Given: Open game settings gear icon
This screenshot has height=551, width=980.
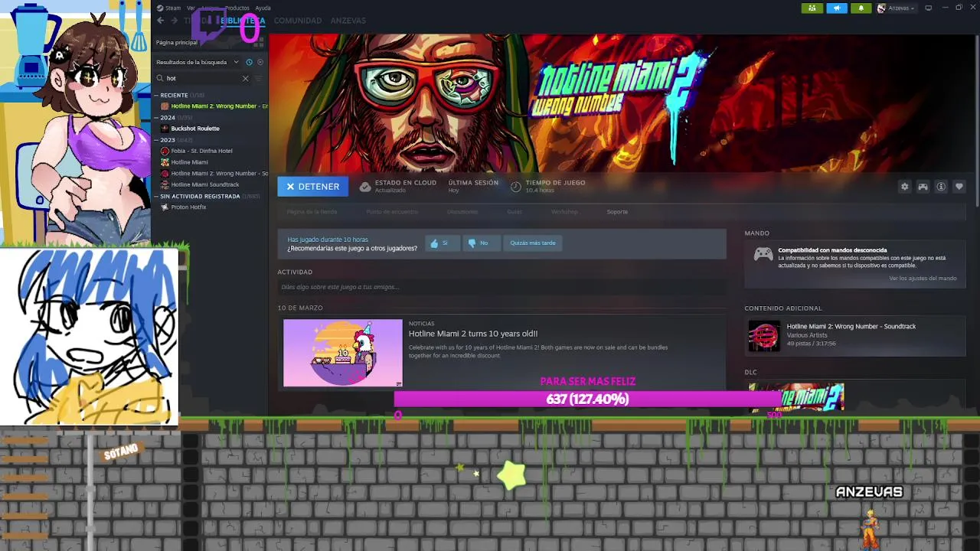Looking at the screenshot, I should (904, 187).
